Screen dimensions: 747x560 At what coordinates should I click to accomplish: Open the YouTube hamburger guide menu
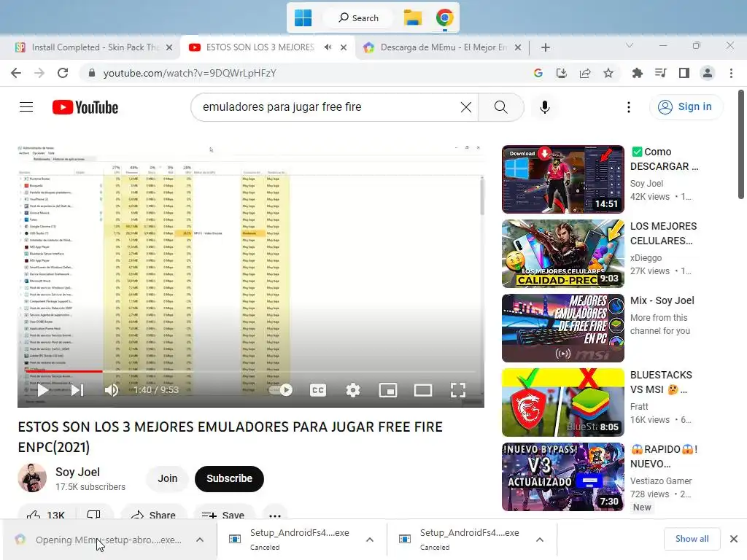click(26, 107)
